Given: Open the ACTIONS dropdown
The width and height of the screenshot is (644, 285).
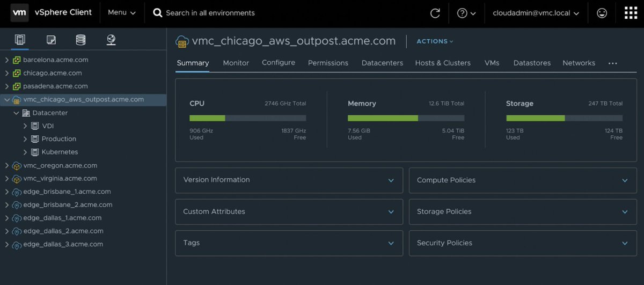Looking at the screenshot, I should [x=435, y=41].
